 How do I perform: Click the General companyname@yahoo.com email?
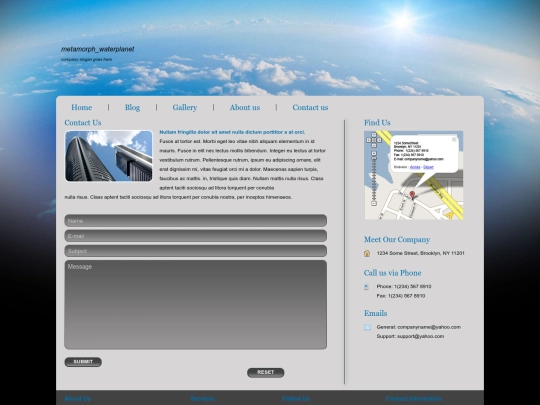coord(418,327)
